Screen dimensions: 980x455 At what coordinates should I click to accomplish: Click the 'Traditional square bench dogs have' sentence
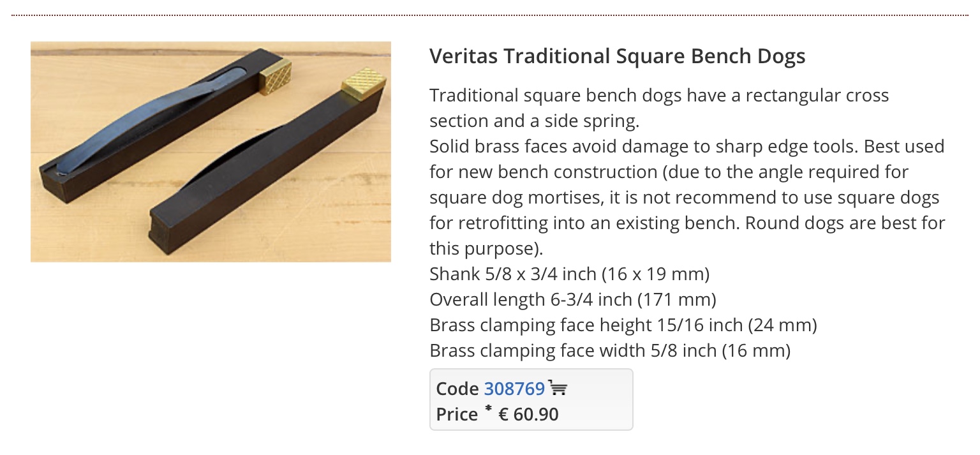(659, 108)
